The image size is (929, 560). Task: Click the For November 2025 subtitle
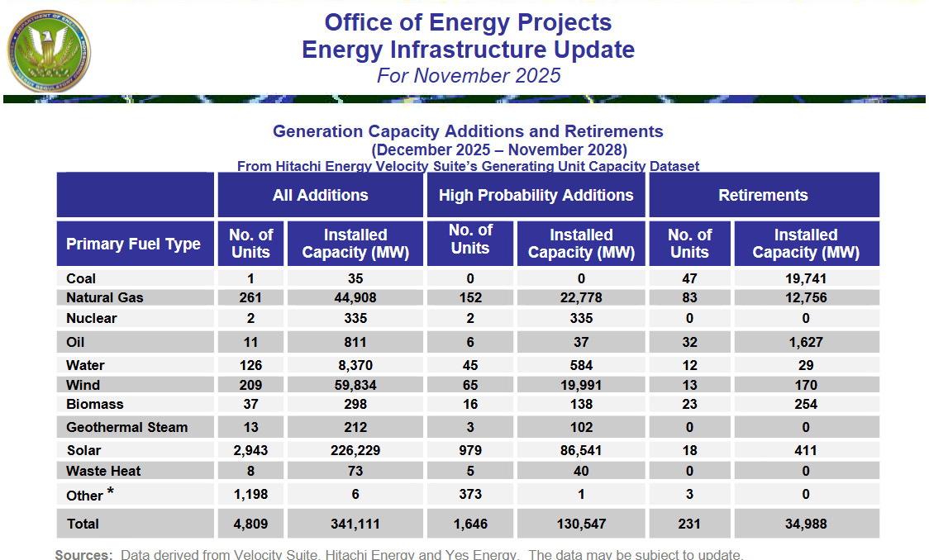point(468,76)
